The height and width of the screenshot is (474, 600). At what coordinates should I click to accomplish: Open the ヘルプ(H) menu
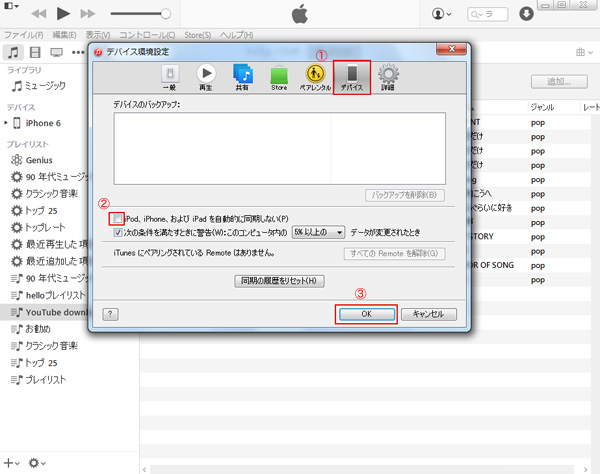(236, 35)
